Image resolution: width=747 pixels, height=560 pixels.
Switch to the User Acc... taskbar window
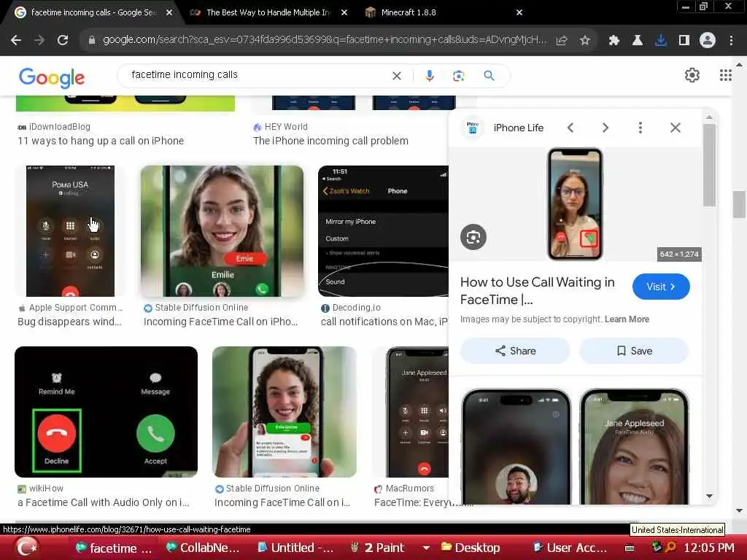pyautogui.click(x=570, y=548)
